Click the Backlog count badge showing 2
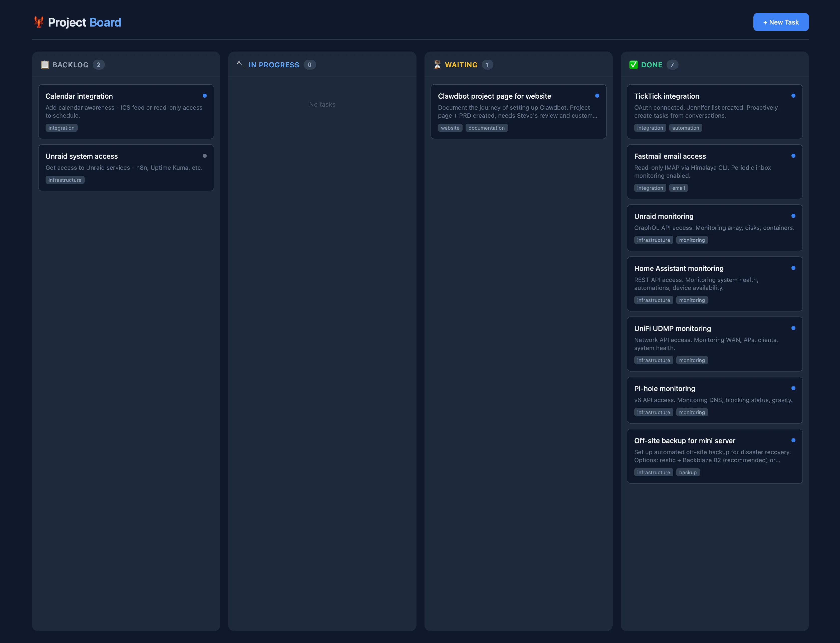Screen dimensions: 840x643 point(98,65)
